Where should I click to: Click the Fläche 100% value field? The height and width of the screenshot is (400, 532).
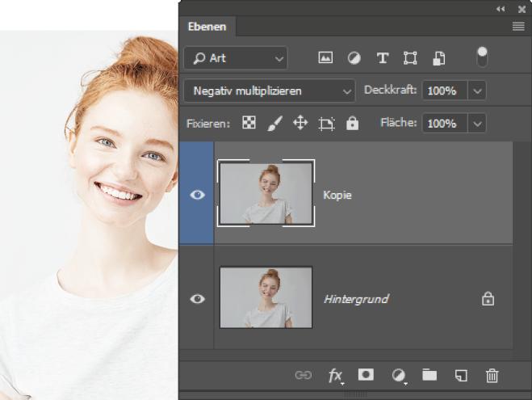[x=445, y=123]
